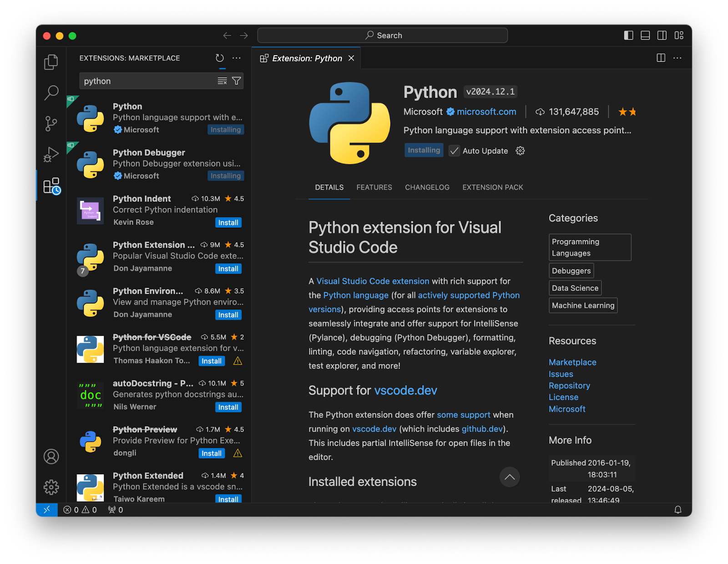Switch to the DETAILS tab
The height and width of the screenshot is (564, 728).
[329, 187]
